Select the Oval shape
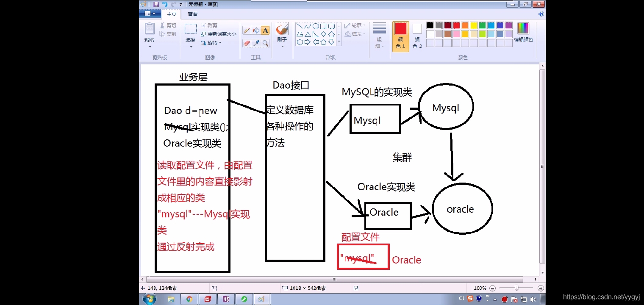 316,26
